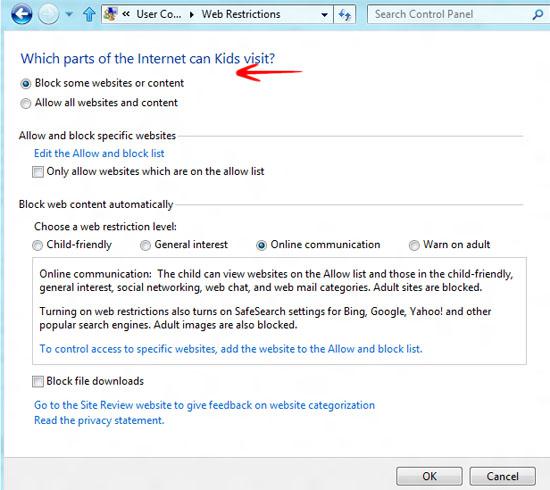Open Site Review website feedback link
The height and width of the screenshot is (490, 550).
point(204,405)
